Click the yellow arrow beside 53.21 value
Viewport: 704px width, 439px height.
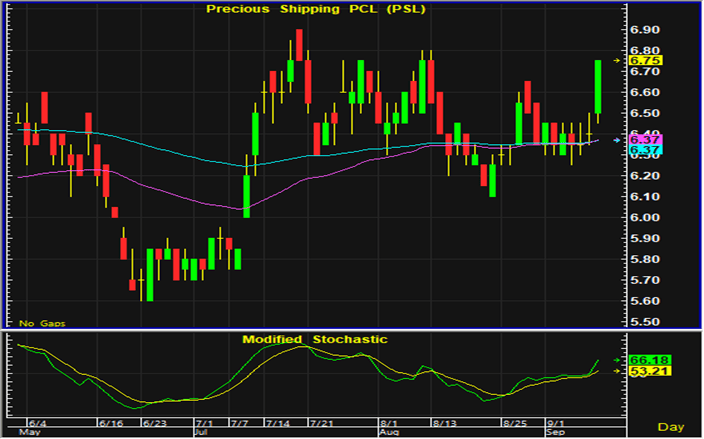(x=616, y=371)
